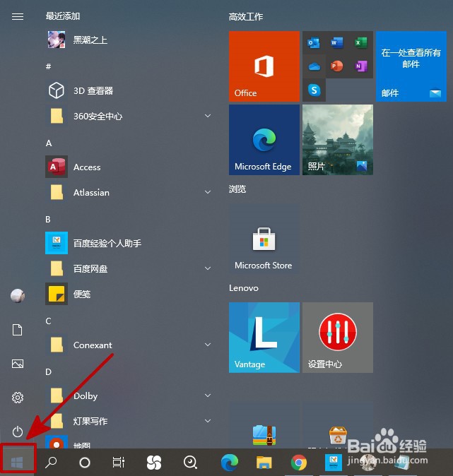Click the # group header
The image size is (453, 476).
click(x=48, y=66)
